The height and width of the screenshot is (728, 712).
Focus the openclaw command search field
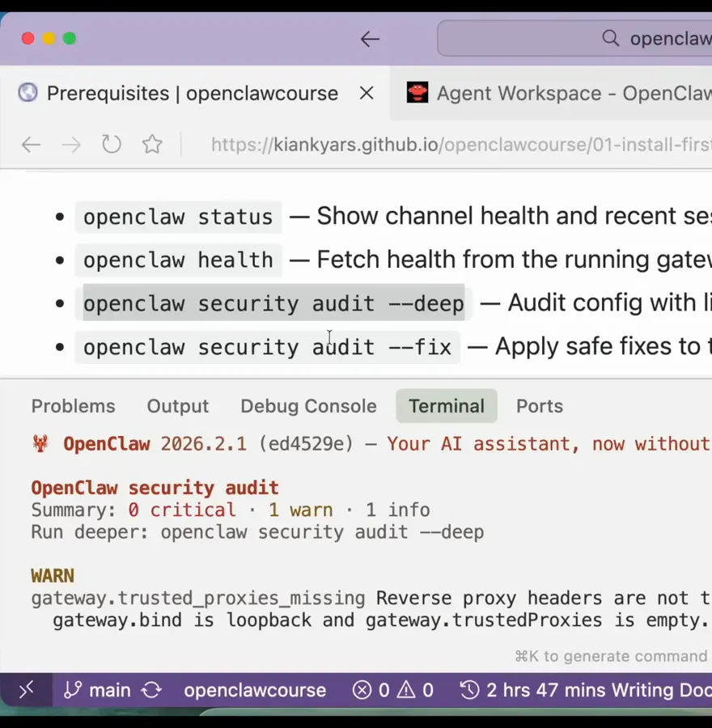click(574, 38)
